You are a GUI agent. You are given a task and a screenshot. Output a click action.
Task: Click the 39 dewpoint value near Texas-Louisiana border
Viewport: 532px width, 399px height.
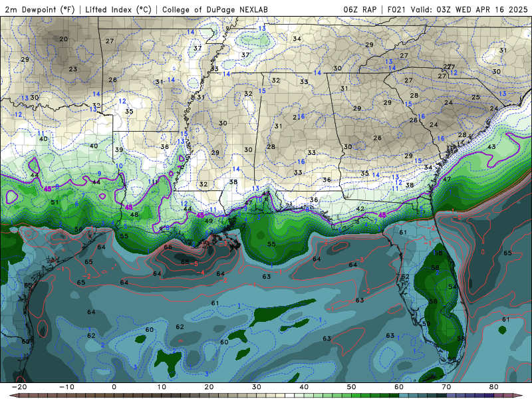(119, 150)
